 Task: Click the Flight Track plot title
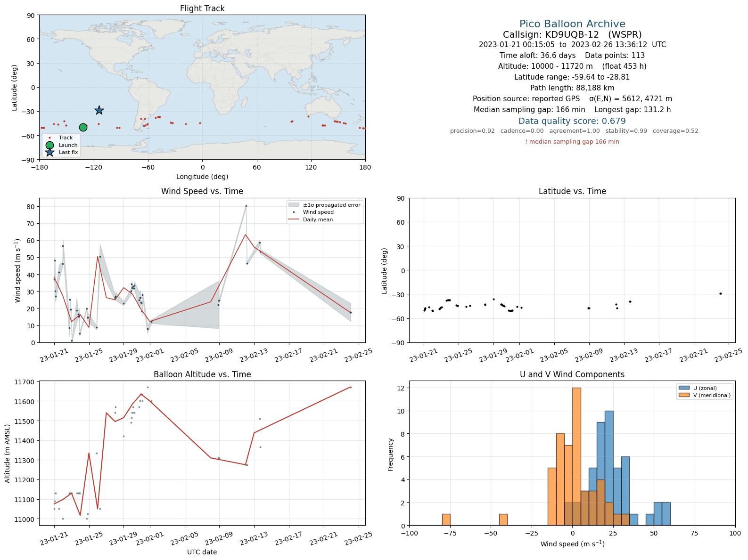coord(202,8)
